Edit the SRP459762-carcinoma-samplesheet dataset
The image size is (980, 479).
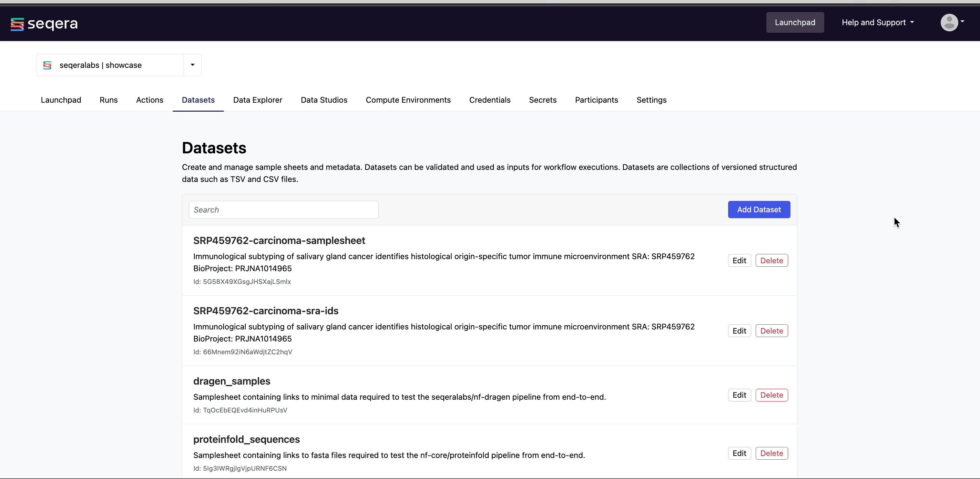click(x=739, y=260)
